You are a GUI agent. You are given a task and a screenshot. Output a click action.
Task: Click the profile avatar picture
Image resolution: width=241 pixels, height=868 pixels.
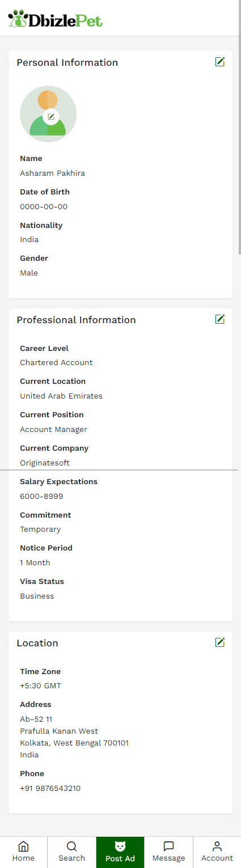(x=48, y=114)
